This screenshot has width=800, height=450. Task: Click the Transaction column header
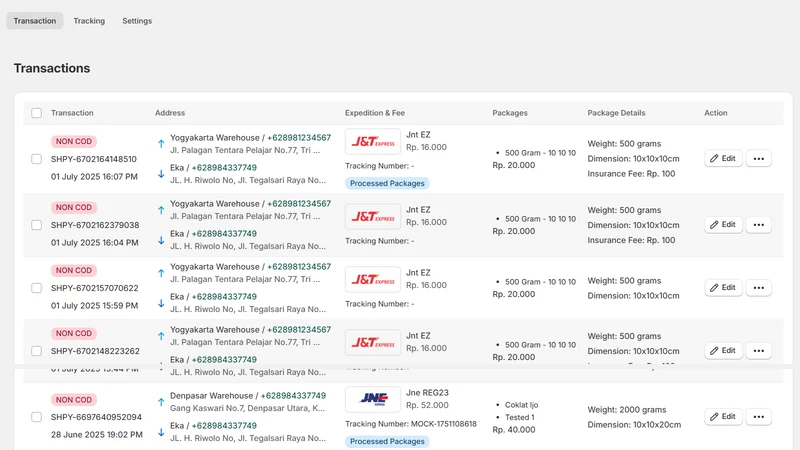pos(72,113)
